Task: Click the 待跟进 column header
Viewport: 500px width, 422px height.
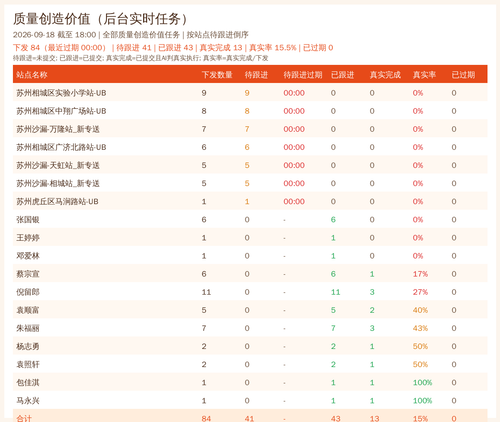Action: tap(256, 75)
